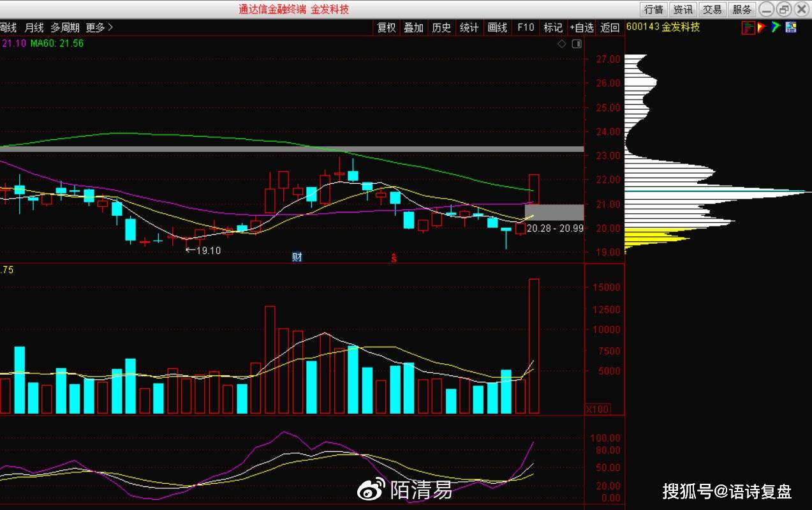
Task: Click the X100 volume unit label
Action: pos(598,409)
